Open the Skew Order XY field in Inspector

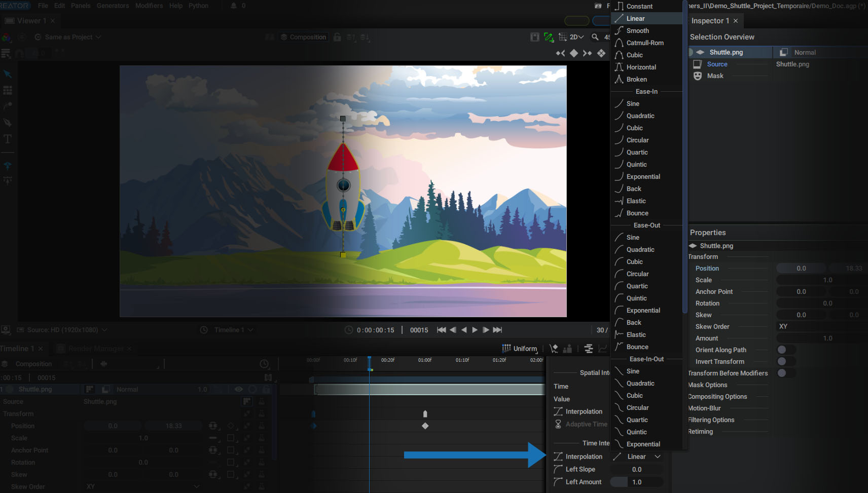pyautogui.click(x=821, y=326)
